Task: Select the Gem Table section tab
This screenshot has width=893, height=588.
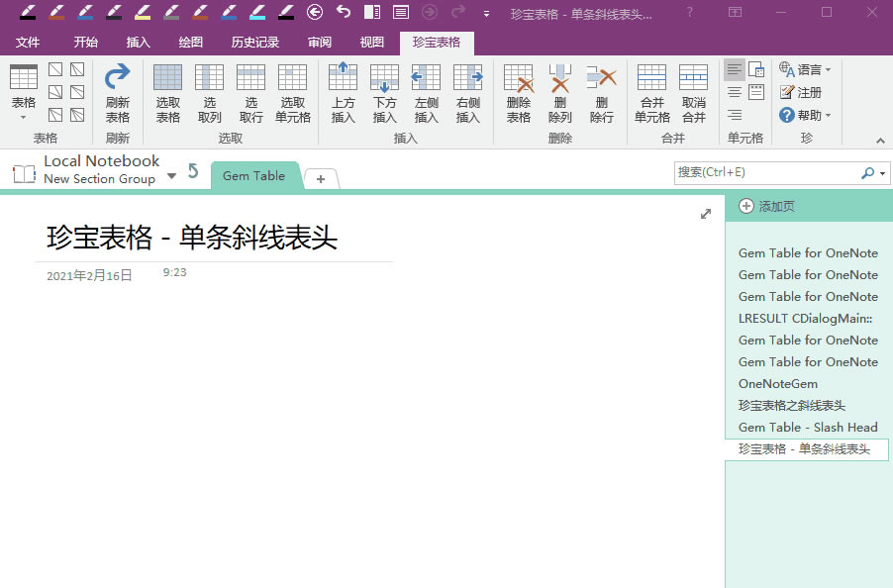Action: [253, 175]
